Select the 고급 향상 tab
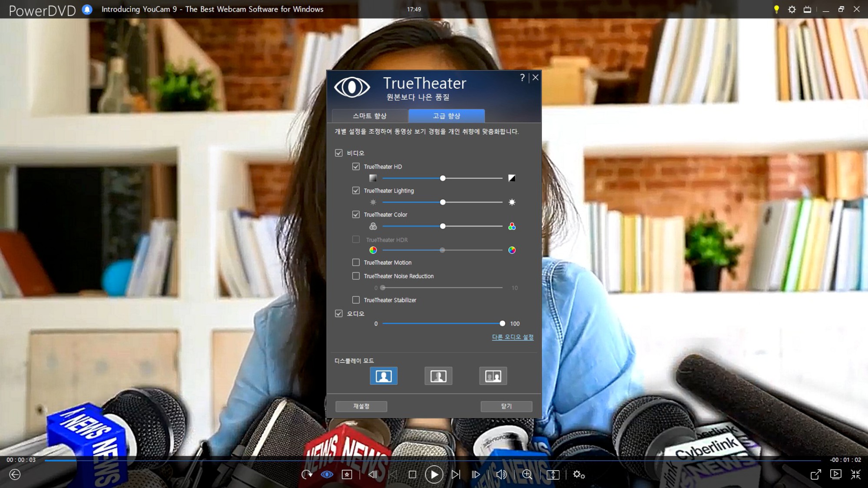Viewport: 868px width, 488px height. click(x=446, y=116)
